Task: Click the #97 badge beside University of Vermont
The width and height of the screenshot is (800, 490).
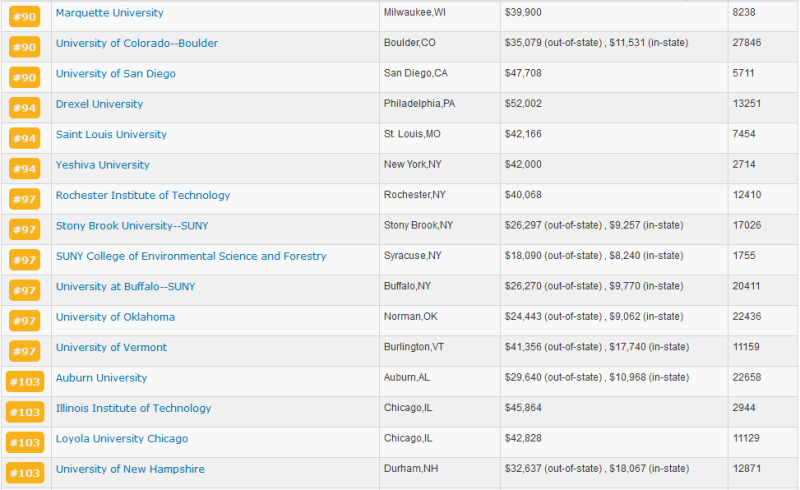Action: pos(24,351)
